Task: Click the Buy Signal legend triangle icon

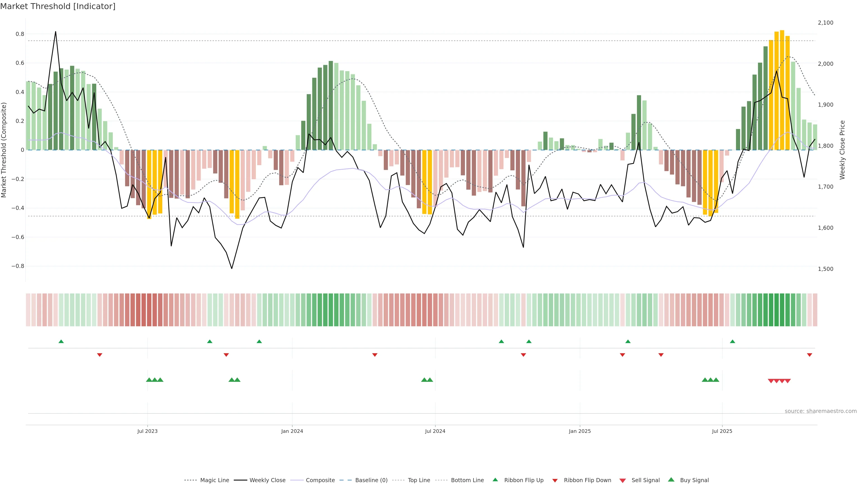Action: tap(671, 480)
